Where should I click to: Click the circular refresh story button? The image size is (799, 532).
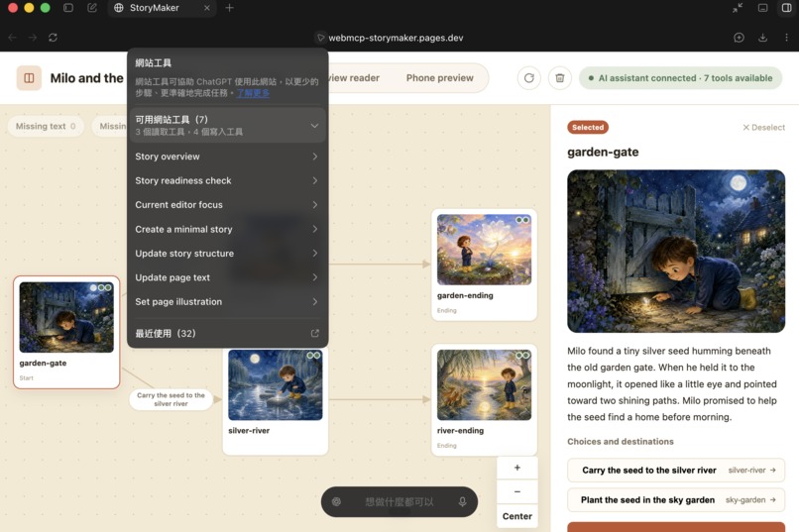529,78
